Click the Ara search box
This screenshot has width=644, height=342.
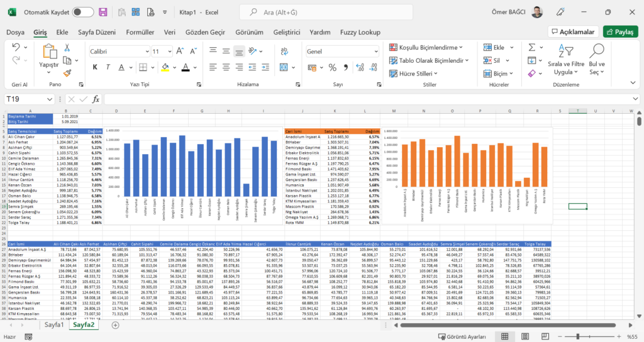(326, 13)
